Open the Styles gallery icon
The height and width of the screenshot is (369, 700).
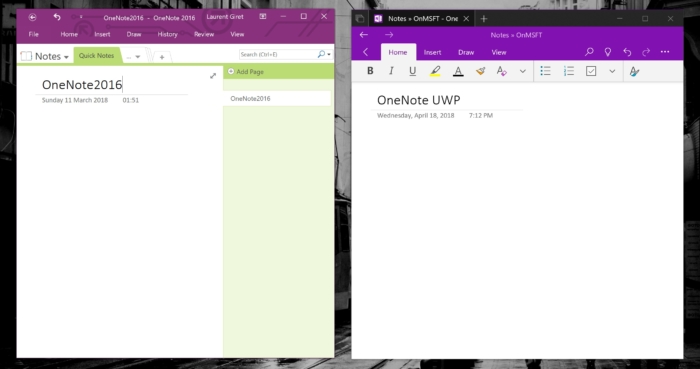[x=634, y=71]
